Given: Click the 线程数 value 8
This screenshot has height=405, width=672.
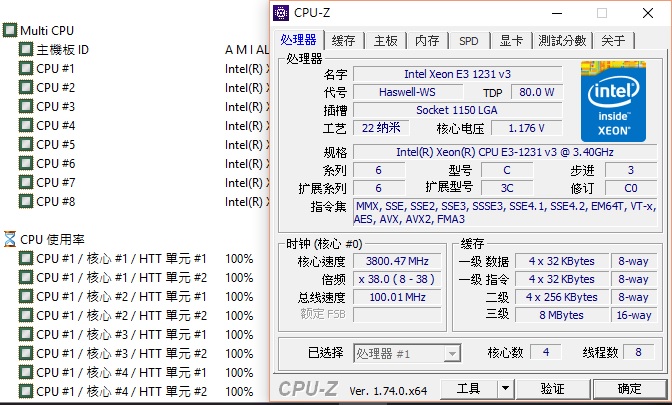Looking at the screenshot, I should 638,352.
